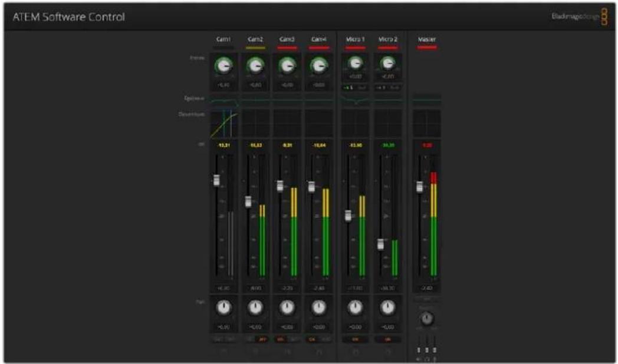Click the Cam1 input gain knob
Image resolution: width=618 pixels, height=364 pixels.
(x=223, y=65)
